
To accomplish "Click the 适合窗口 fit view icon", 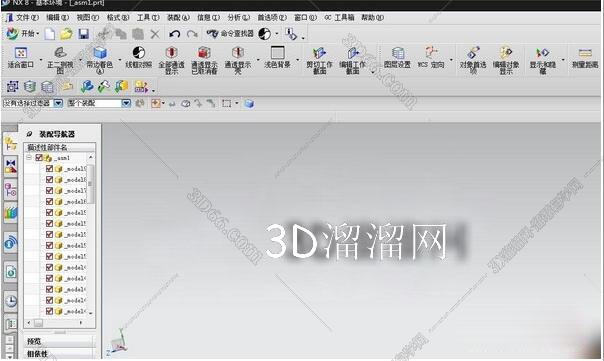I will point(21,58).
